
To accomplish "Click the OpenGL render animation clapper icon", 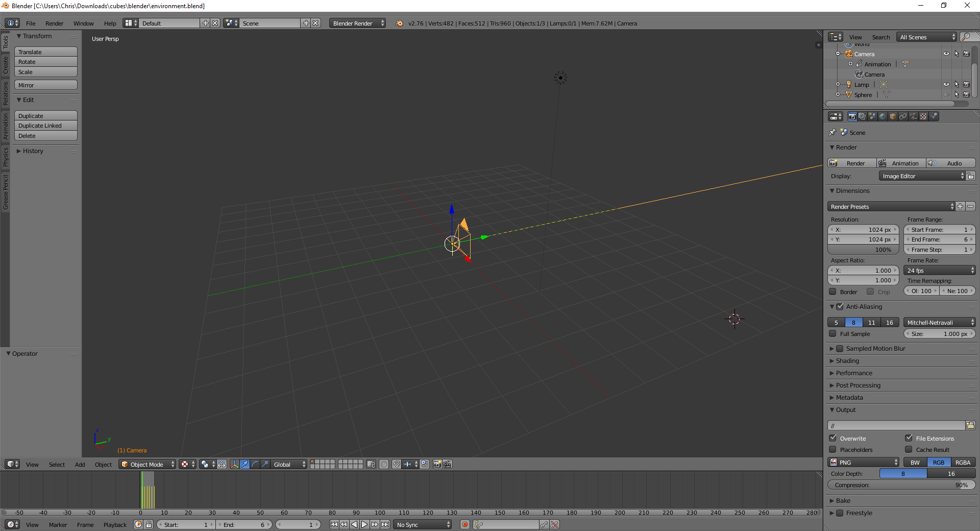I will click(447, 464).
